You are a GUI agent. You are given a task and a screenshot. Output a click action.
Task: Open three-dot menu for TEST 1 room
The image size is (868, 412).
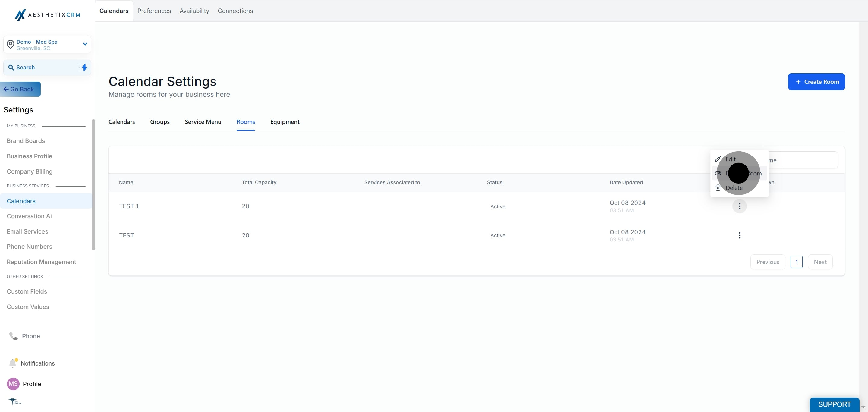pos(739,206)
